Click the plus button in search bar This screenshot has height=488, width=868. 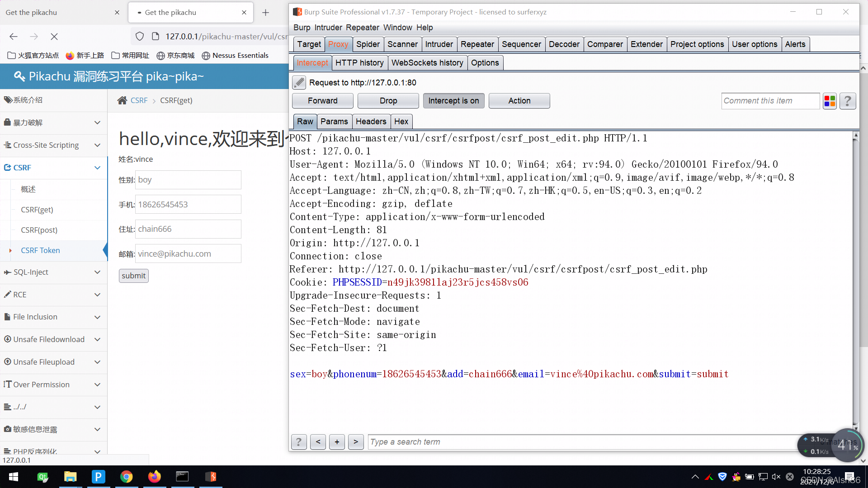[337, 442]
